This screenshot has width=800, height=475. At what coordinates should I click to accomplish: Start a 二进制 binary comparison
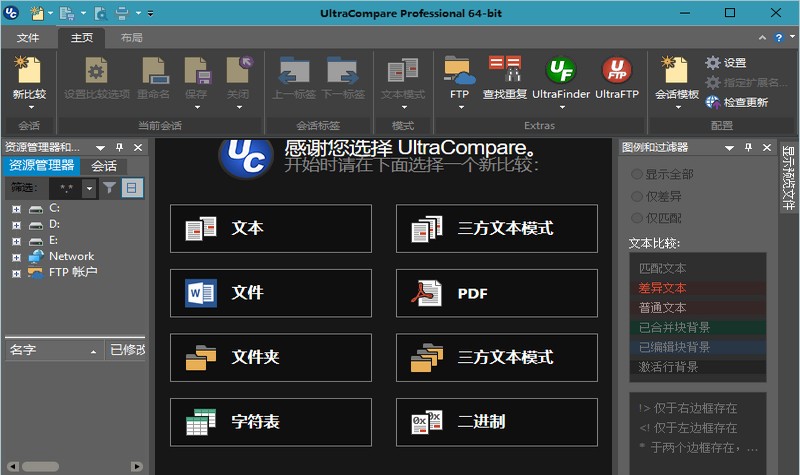[497, 422]
